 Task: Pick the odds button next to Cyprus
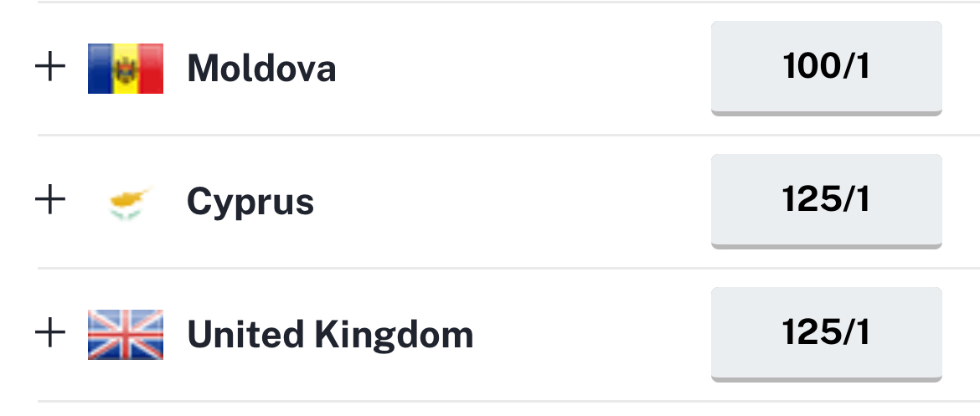[826, 201]
